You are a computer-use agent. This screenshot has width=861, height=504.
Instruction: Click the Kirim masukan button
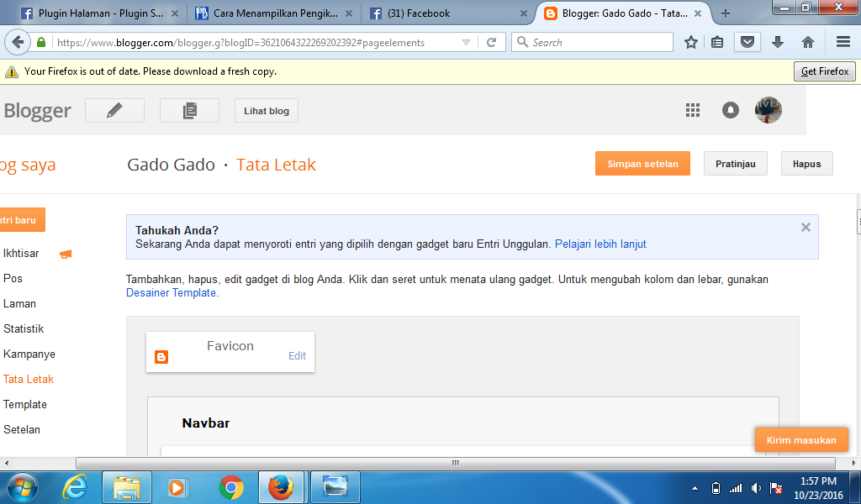click(x=801, y=440)
